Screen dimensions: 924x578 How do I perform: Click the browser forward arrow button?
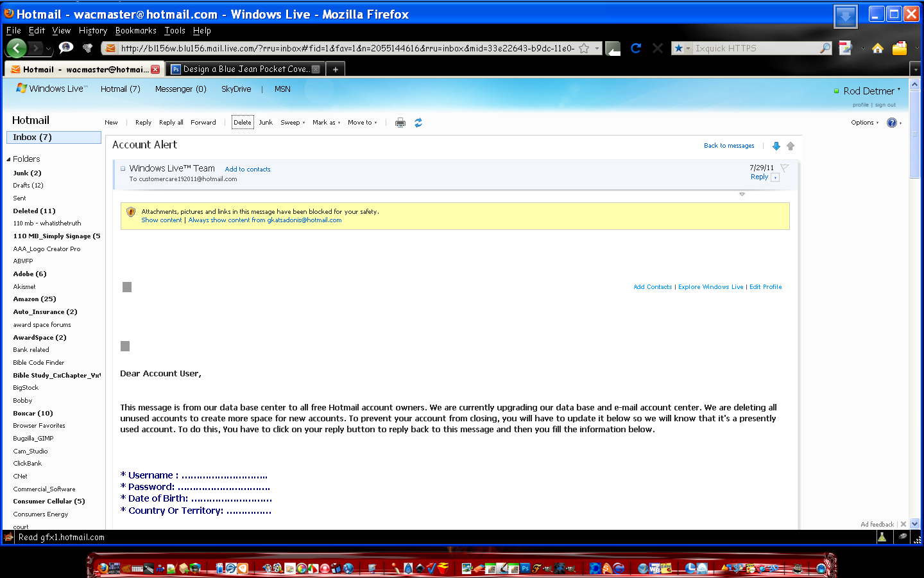pos(36,48)
